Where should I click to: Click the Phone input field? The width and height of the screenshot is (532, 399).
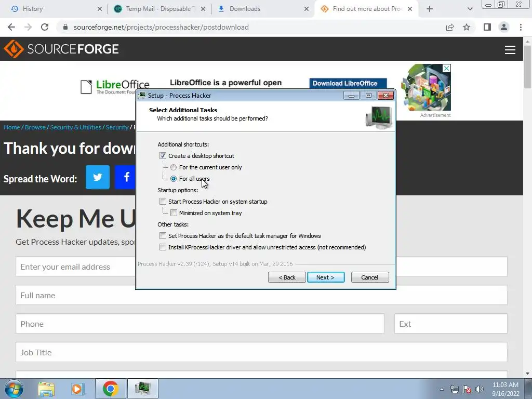click(x=200, y=324)
